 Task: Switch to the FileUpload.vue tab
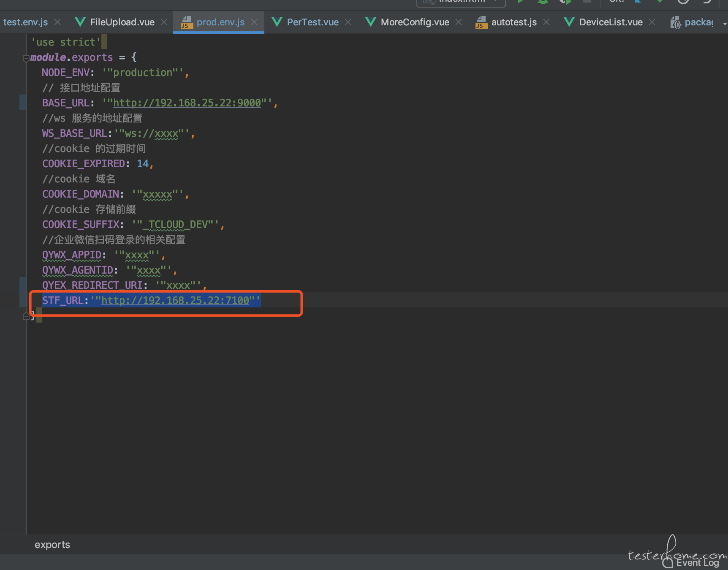coord(122,22)
